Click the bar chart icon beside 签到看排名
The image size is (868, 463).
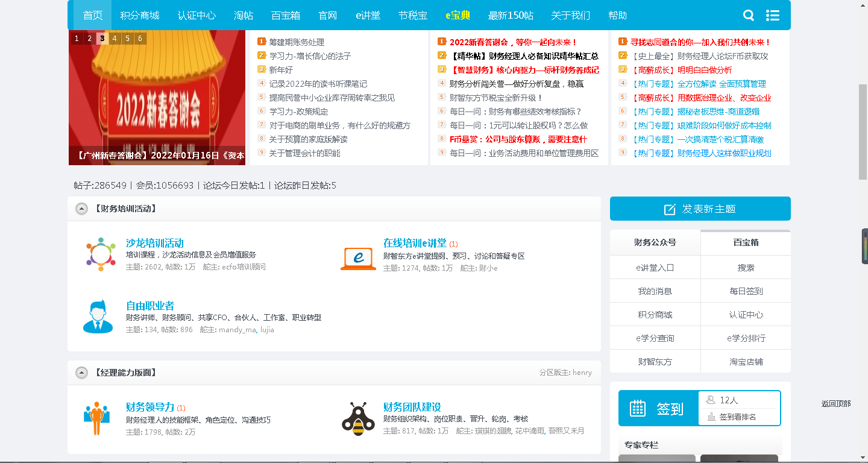(x=711, y=417)
